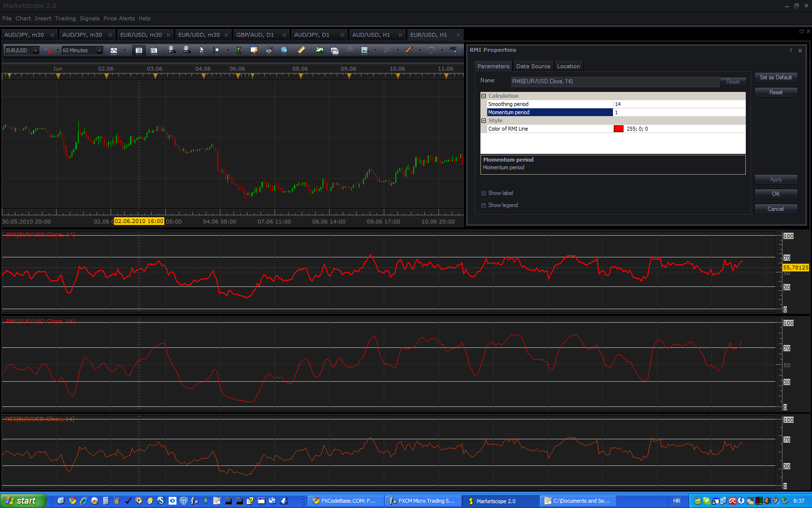812x508 pixels.
Task: Click the grey fan lines tool icon
Action: 387,50
